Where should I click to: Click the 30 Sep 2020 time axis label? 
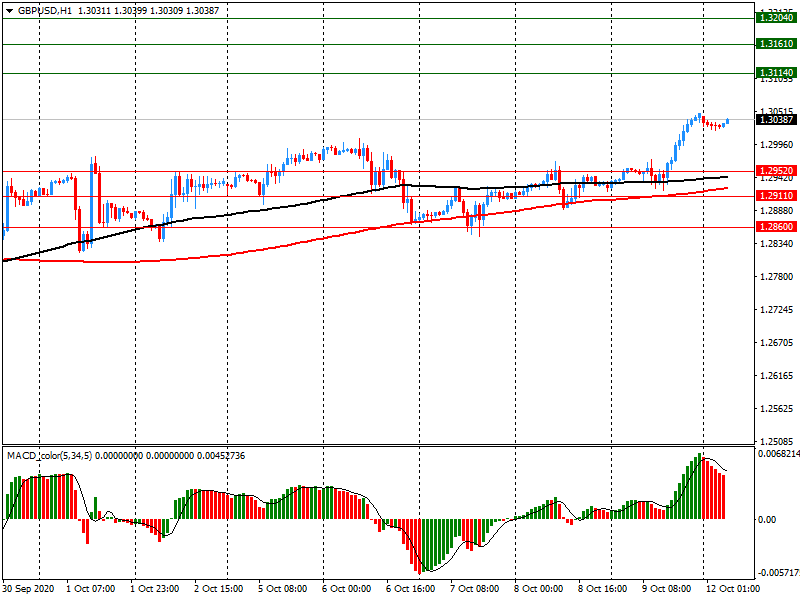(x=28, y=589)
